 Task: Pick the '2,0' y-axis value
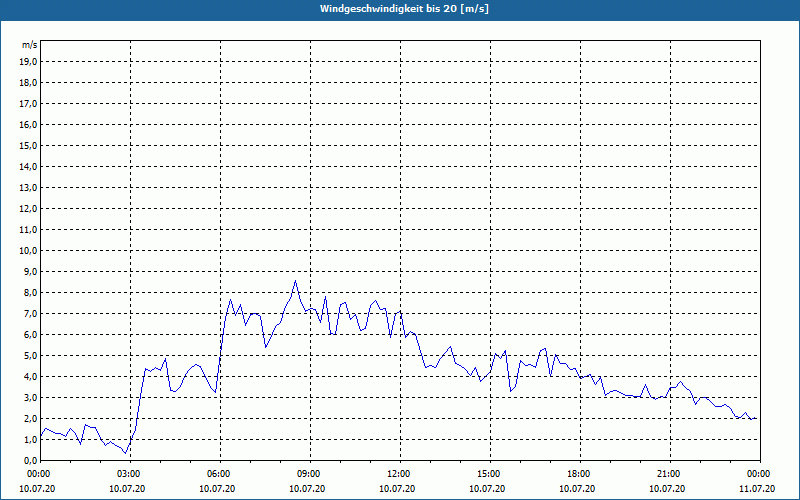point(31,418)
